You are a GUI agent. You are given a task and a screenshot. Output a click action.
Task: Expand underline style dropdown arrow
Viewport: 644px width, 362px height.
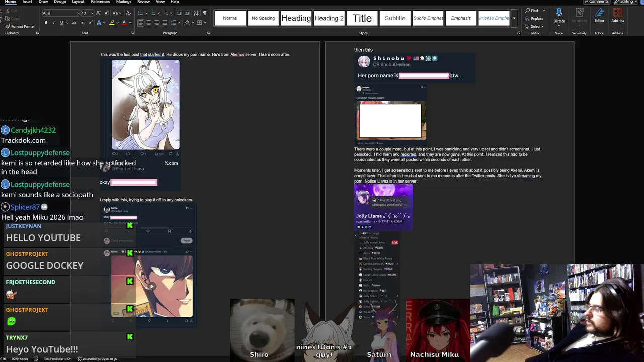click(67, 23)
